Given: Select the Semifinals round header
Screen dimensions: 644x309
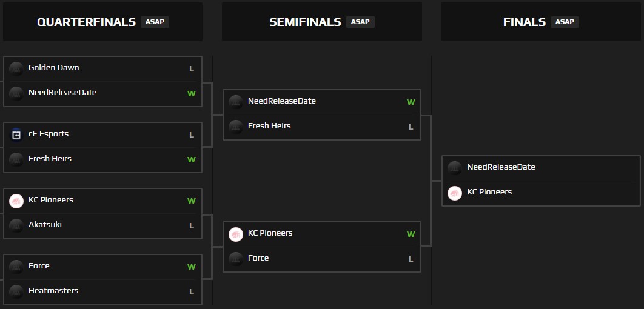Looking at the screenshot, I should coord(305,22).
